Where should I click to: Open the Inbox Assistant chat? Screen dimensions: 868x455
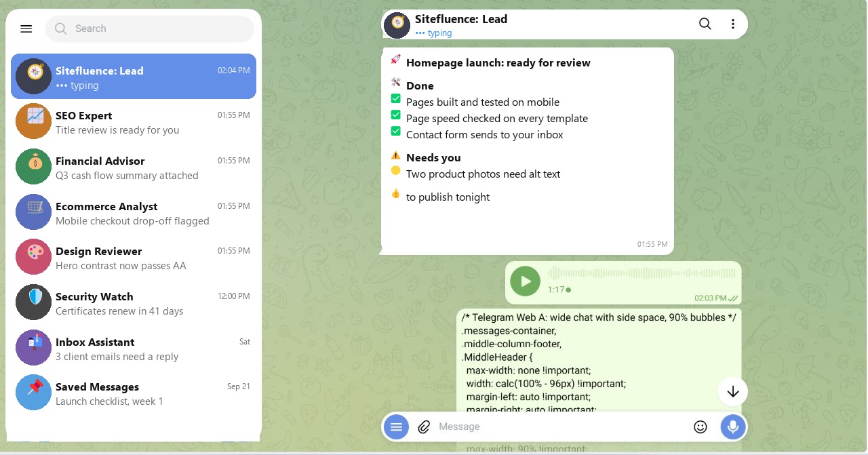134,348
